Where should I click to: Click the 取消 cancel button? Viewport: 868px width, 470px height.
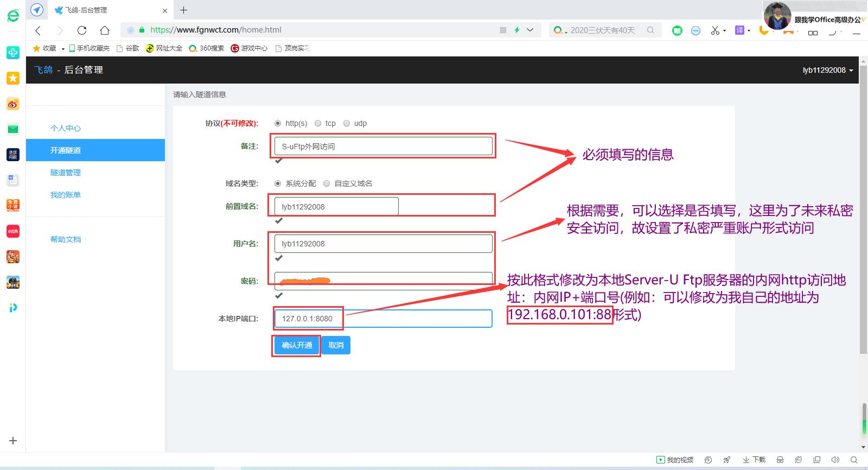(336, 345)
